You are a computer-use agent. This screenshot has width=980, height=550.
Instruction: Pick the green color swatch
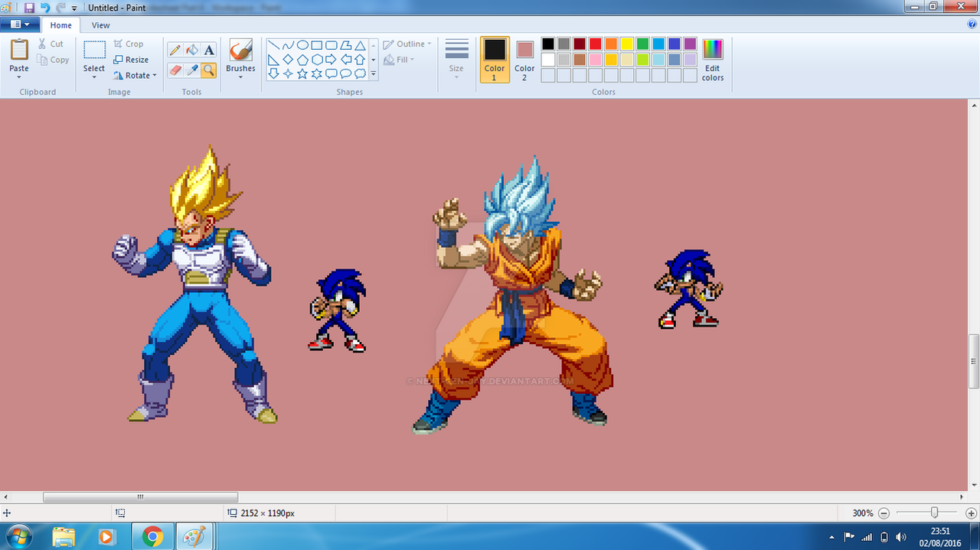coord(643,44)
